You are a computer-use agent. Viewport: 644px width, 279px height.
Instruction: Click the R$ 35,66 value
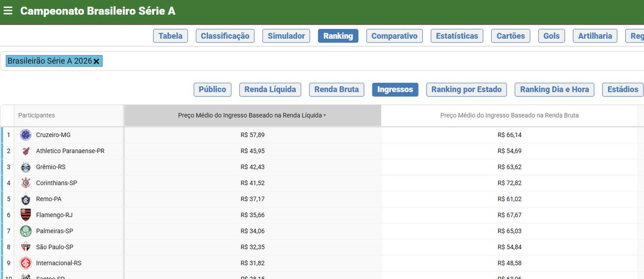tap(253, 215)
